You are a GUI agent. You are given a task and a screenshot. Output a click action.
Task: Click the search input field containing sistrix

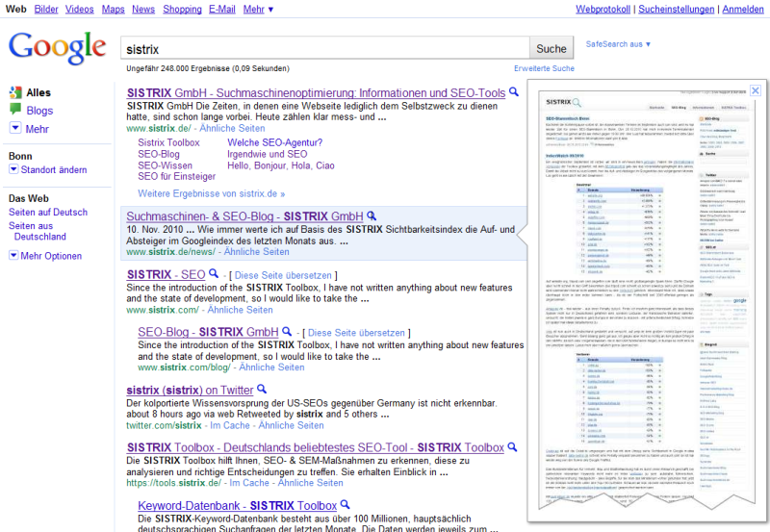click(x=325, y=48)
